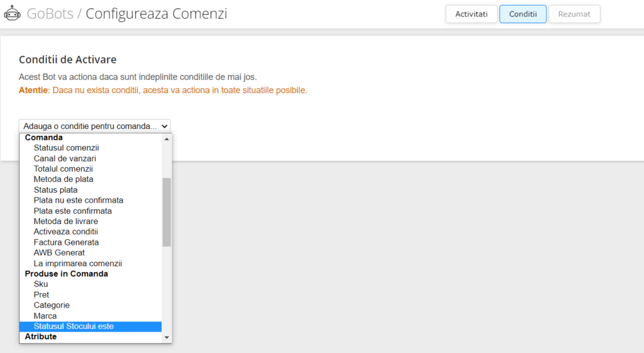Pick 'Totalul comenzii' condition
Viewport: 644px width, 353px height.
[x=63, y=169]
